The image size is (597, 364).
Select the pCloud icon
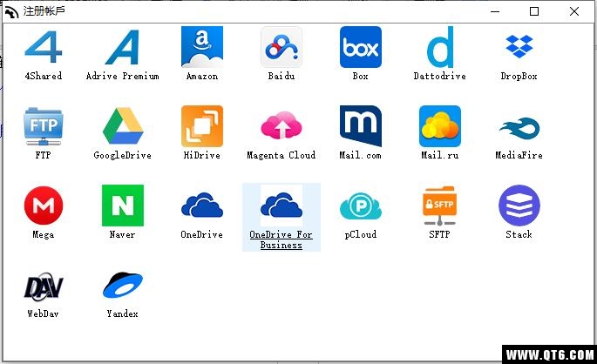(x=361, y=206)
